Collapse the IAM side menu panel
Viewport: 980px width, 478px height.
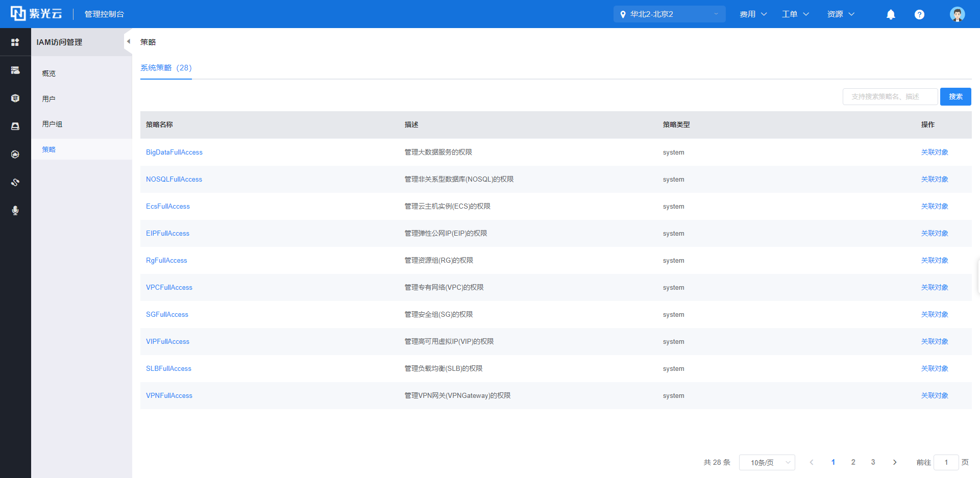click(x=128, y=42)
